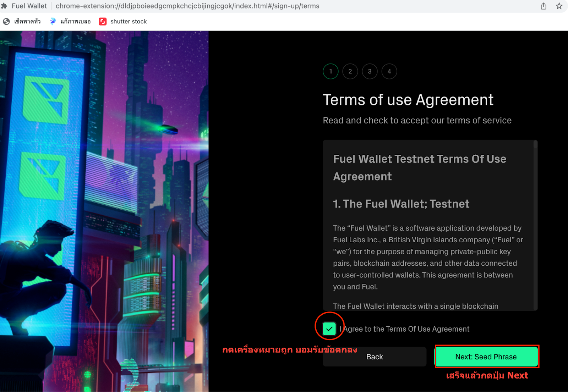
Task: Click the Back button
Action: (375, 357)
